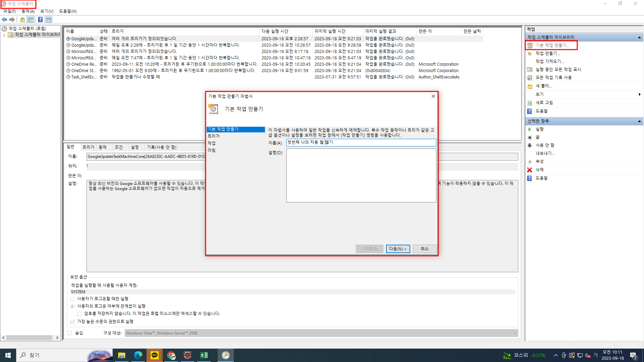Click the 다음(N) > button
Viewport: 644px width, 362px height.
click(398, 249)
